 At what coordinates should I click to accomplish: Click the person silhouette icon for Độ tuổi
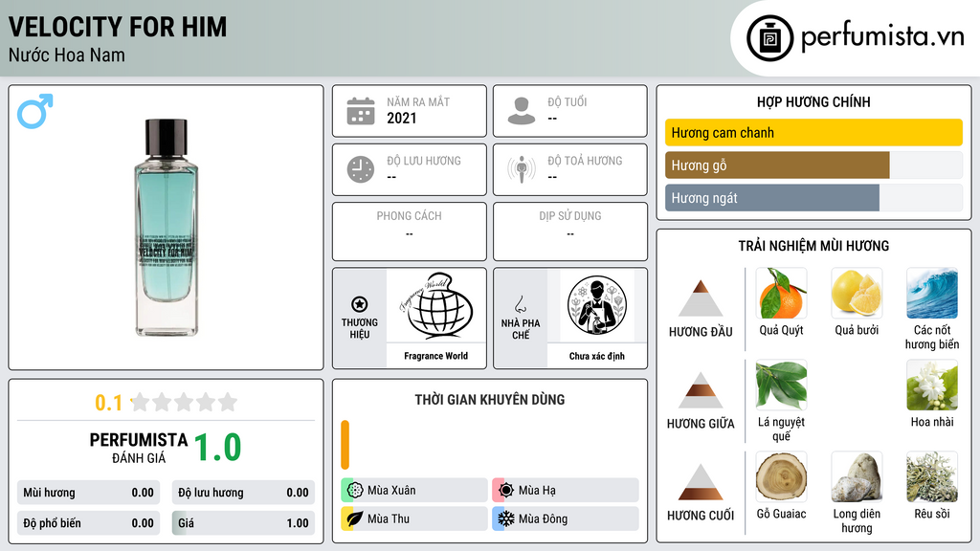[x=522, y=111]
